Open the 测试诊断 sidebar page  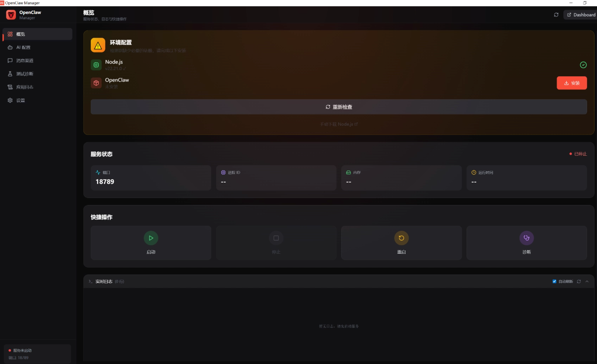[24, 74]
